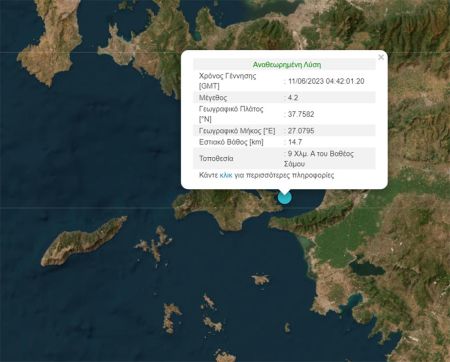Click the focal depth value 14.7
Viewport: 450px width, 362px height.
pyautogui.click(x=295, y=142)
